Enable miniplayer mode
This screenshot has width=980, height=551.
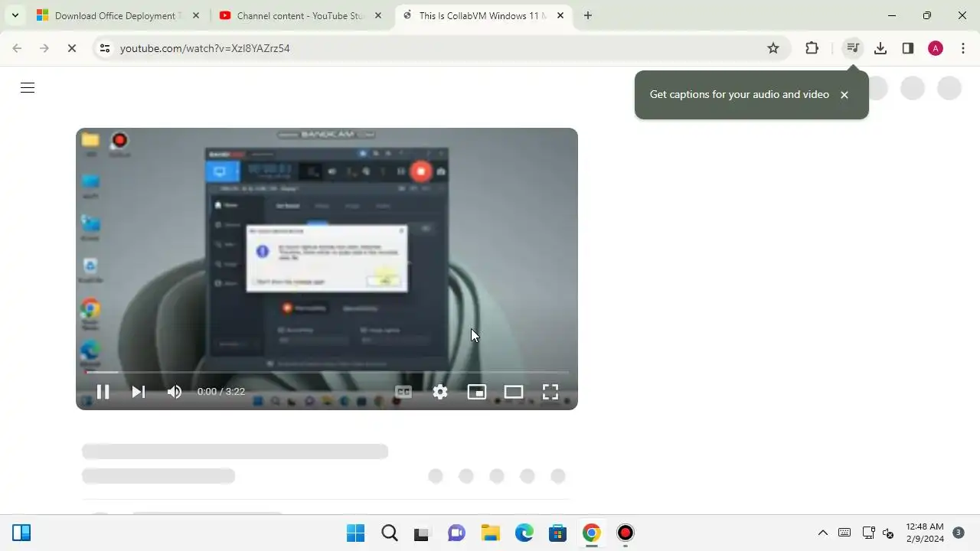[477, 392]
